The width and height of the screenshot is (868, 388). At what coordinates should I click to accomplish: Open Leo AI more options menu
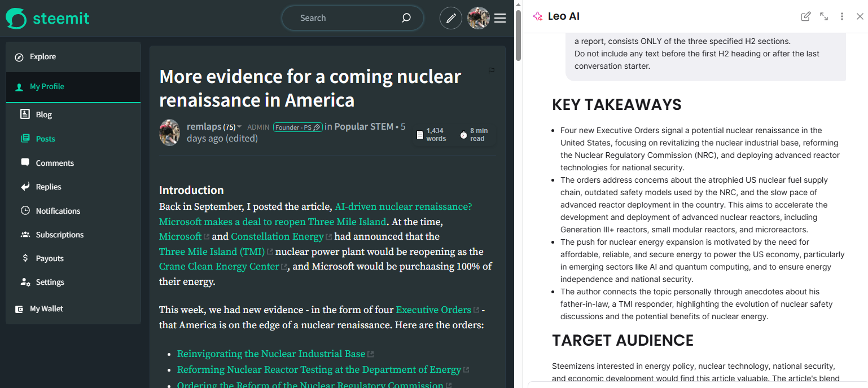[842, 16]
